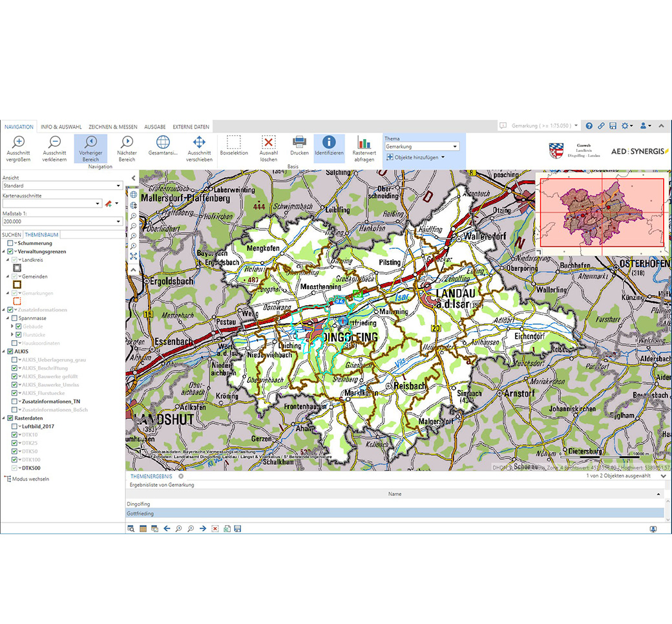
Task: Show the full extent with Gesamtansicht globe
Action: 163,145
